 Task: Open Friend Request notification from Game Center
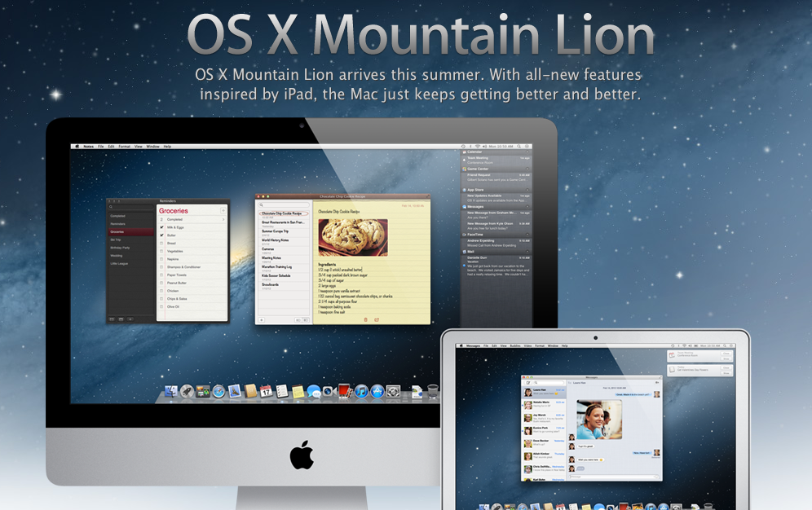[x=496, y=178]
